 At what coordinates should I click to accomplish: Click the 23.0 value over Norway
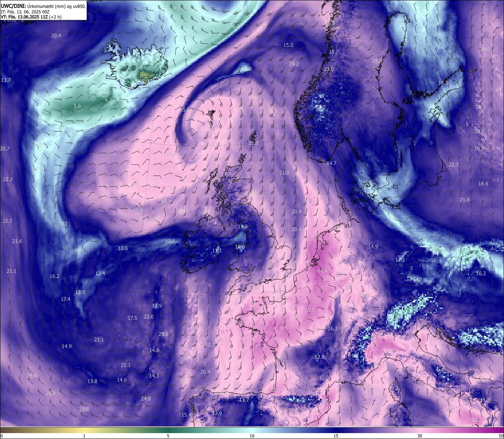(329, 69)
